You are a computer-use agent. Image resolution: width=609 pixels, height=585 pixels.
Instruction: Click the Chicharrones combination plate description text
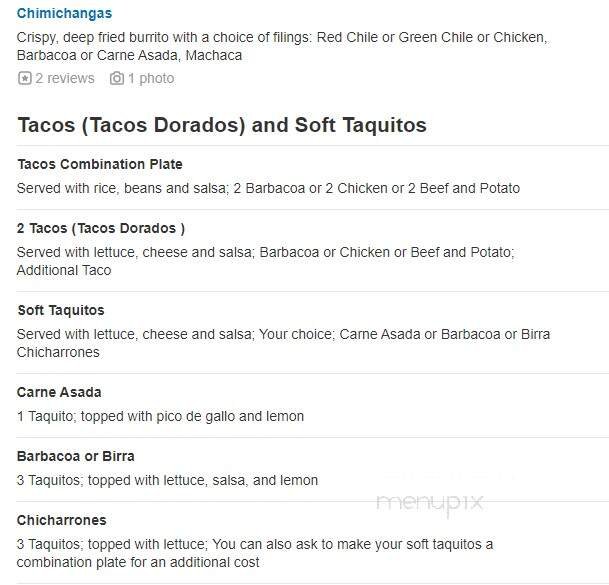pyautogui.click(x=255, y=553)
